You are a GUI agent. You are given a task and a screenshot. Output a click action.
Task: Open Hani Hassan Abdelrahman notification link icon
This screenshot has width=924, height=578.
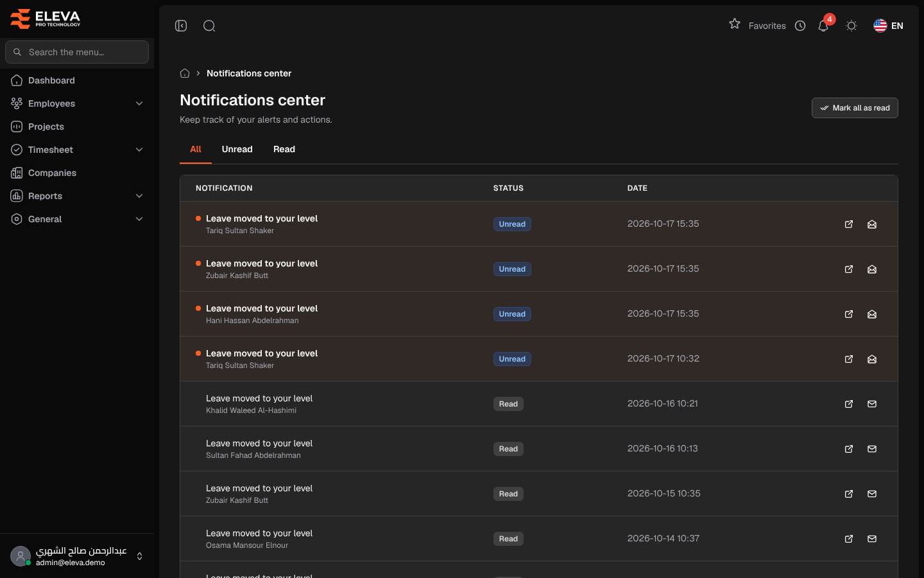849,314
